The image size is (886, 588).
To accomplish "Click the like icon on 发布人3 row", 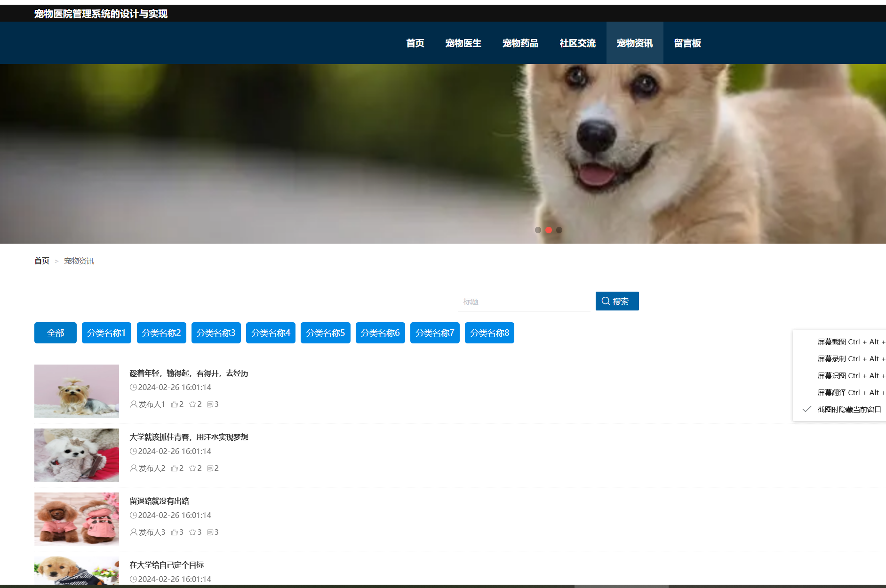I will tap(174, 532).
